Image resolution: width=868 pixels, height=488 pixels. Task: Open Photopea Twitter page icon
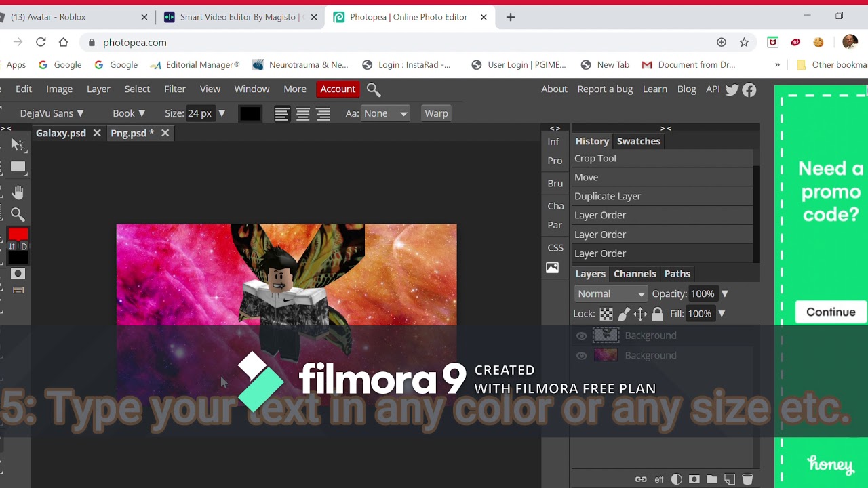[x=732, y=89]
